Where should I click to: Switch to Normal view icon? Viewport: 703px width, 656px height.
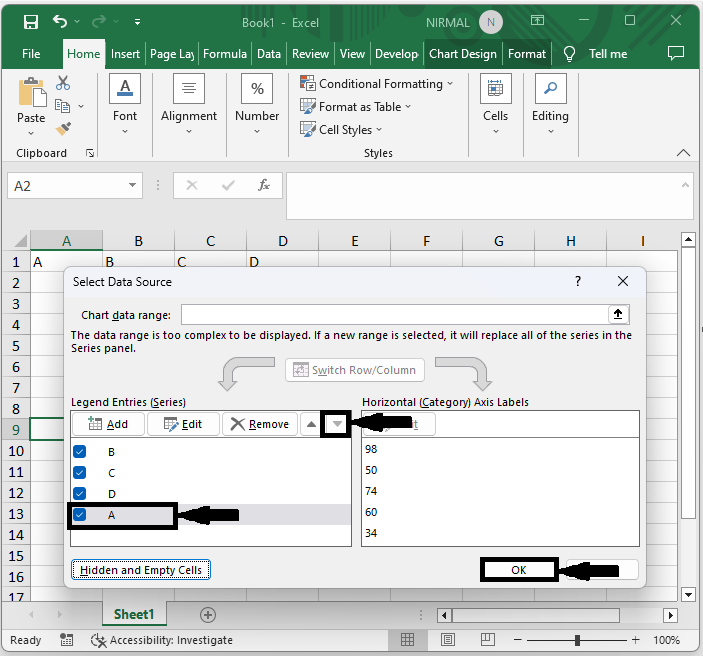[407, 639]
